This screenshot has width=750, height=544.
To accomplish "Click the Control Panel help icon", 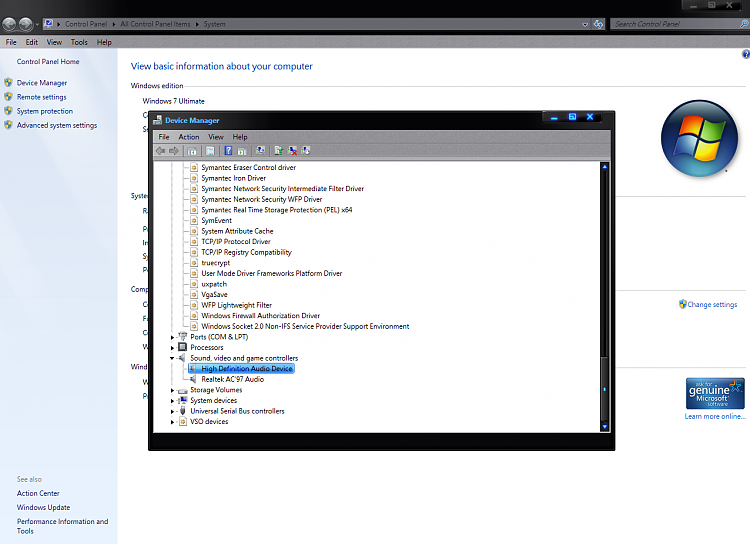I will [x=746, y=54].
